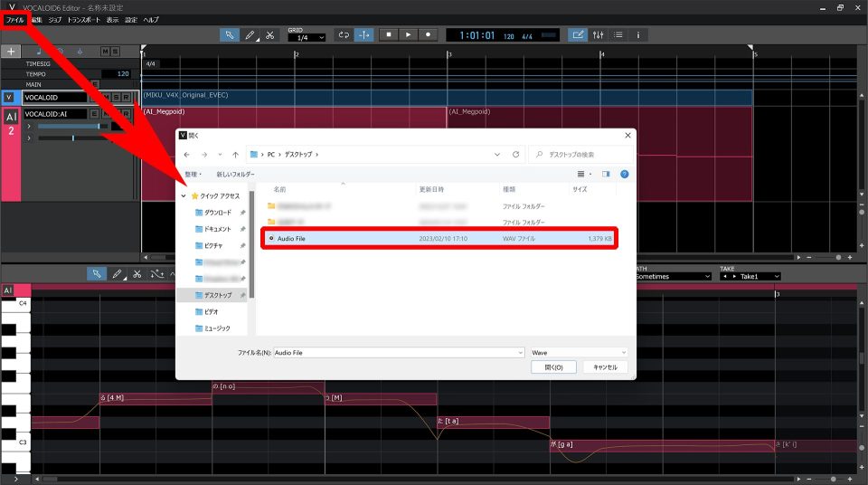Open the Wave file type dropdown
This screenshot has height=485, width=868.
(x=579, y=352)
